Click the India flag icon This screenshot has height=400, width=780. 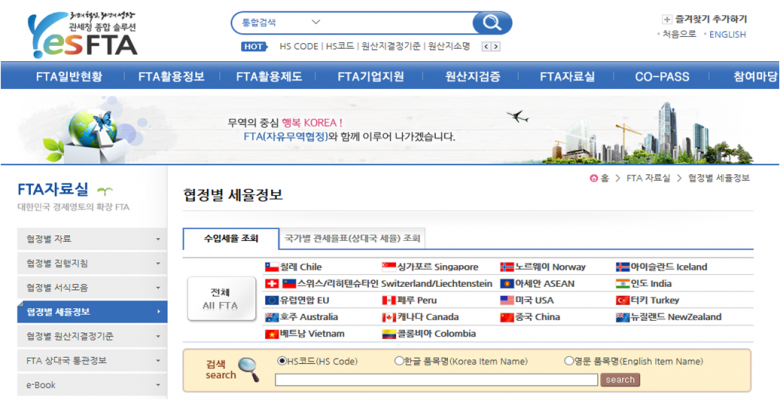(x=623, y=284)
